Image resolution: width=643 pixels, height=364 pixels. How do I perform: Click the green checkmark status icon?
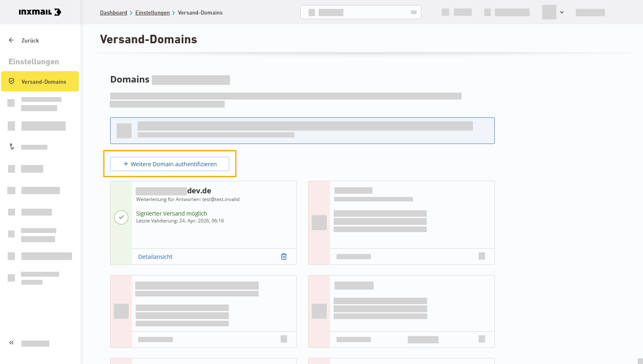click(x=121, y=217)
